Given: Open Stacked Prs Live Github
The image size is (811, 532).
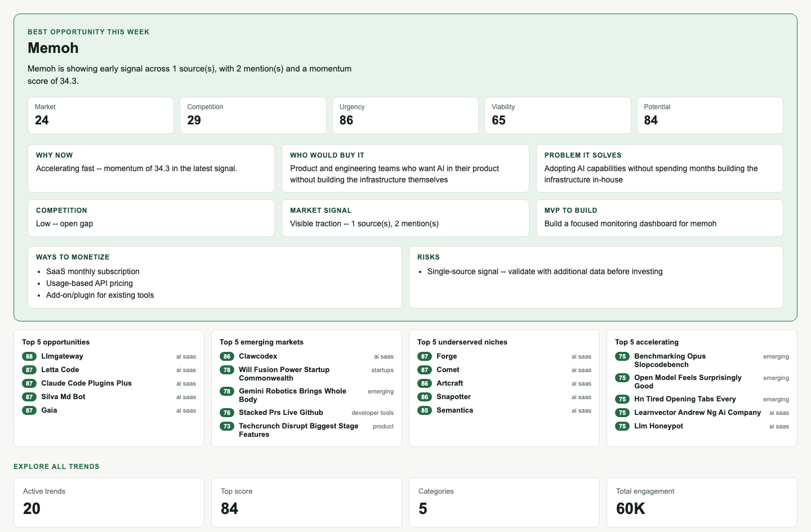Looking at the screenshot, I should (306, 413).
